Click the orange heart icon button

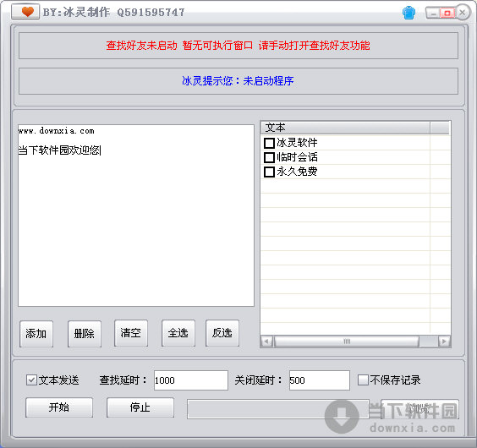25,12
